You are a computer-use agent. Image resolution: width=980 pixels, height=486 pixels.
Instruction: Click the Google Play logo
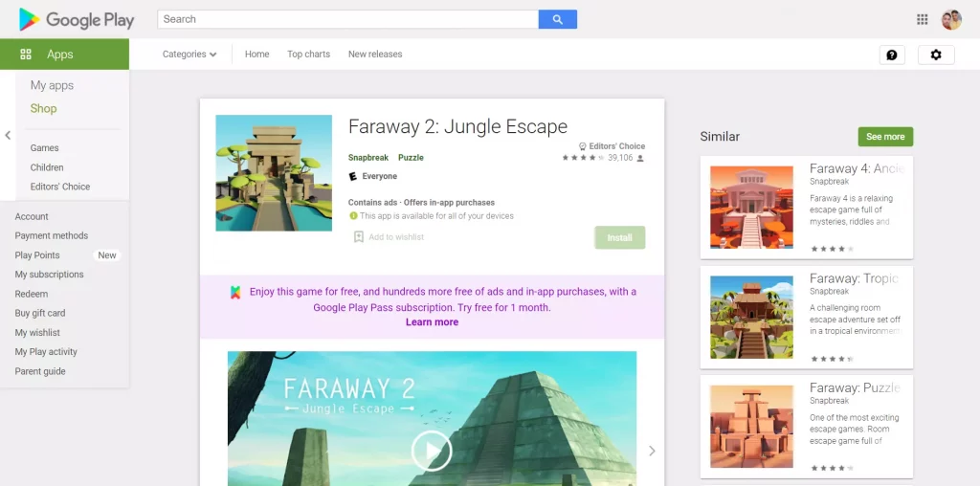click(77, 20)
